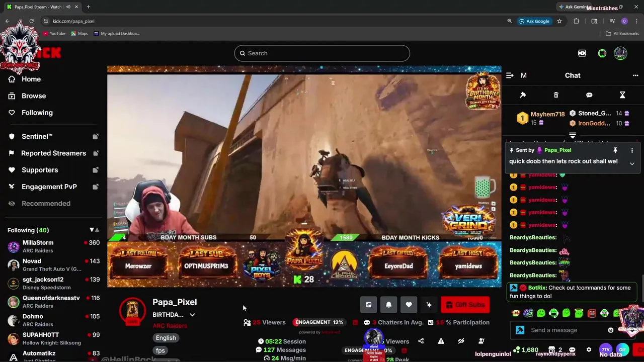Click the stream panel card icon button
This screenshot has width=644, height=362.
368,305
